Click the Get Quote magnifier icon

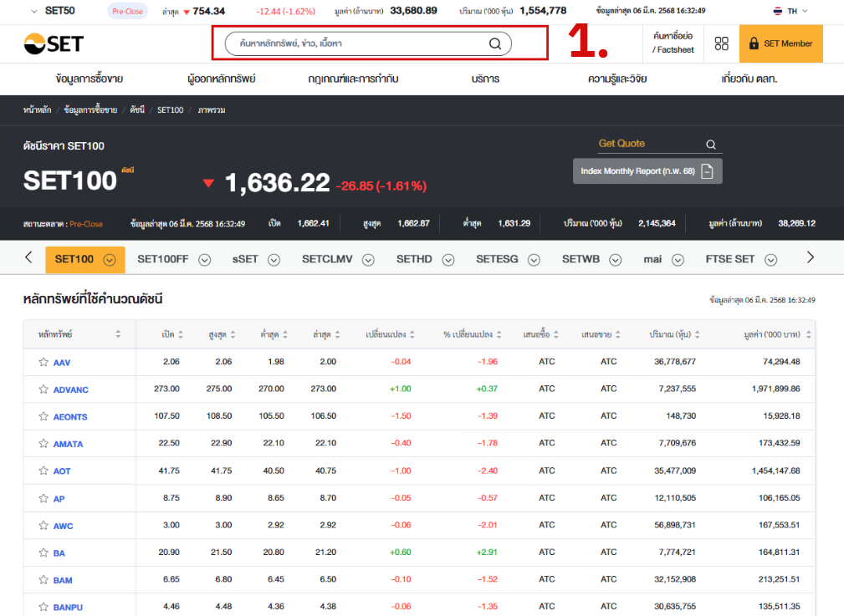pos(710,145)
